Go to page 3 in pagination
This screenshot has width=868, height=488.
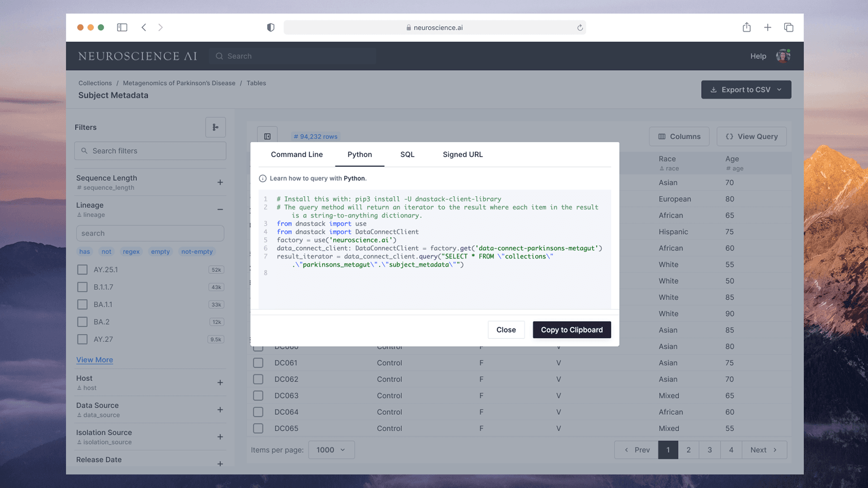[x=709, y=450]
